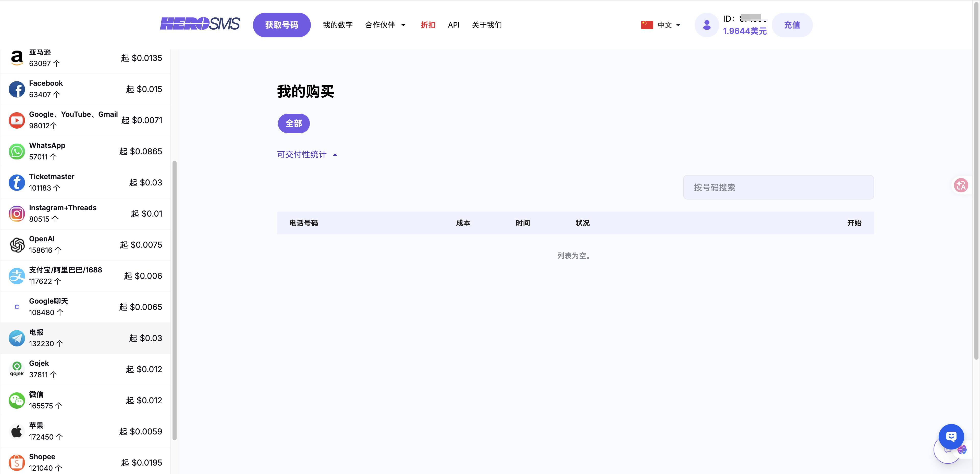Click the OpenAI service icon
Image resolution: width=980 pixels, height=474 pixels.
click(17, 245)
